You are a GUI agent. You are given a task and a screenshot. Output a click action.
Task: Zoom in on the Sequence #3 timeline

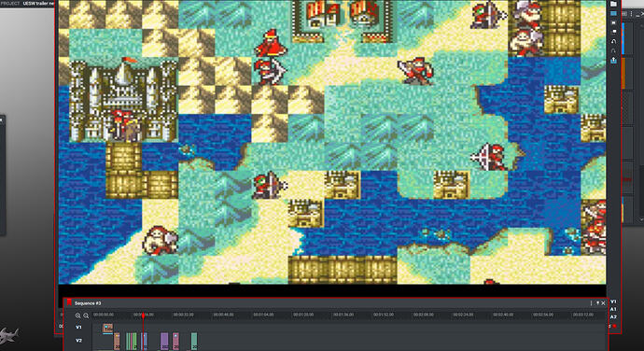coord(77,316)
